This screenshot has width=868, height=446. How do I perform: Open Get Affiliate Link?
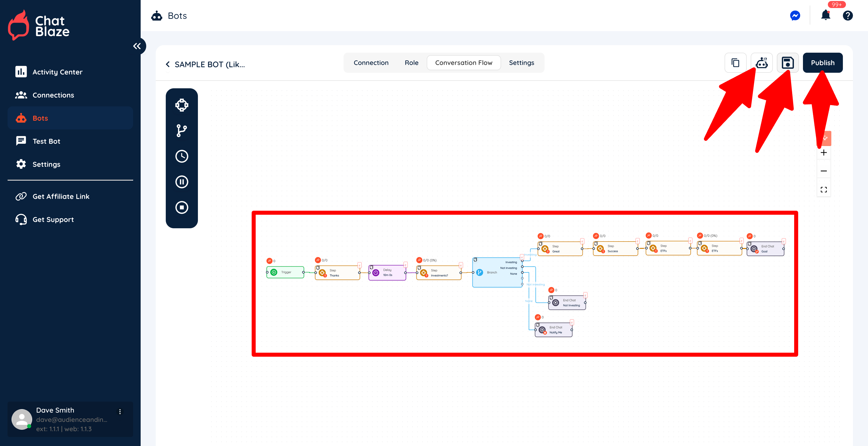click(x=61, y=196)
